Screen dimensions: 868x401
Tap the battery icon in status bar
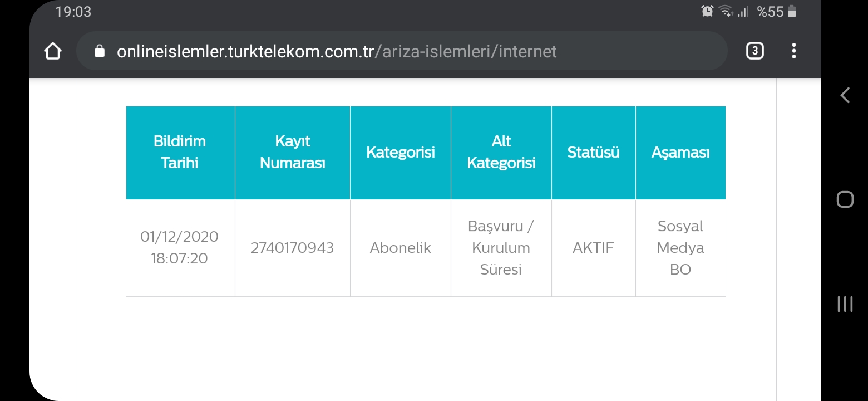pos(792,11)
